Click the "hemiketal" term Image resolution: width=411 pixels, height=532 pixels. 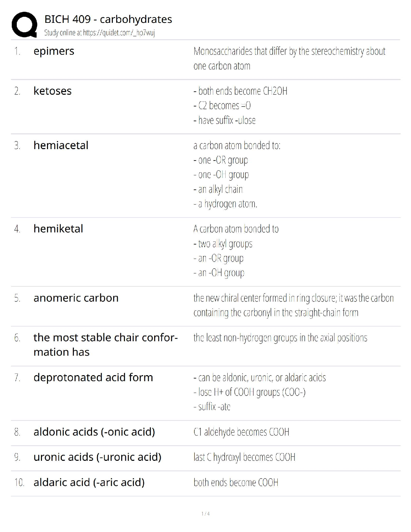[x=58, y=229]
